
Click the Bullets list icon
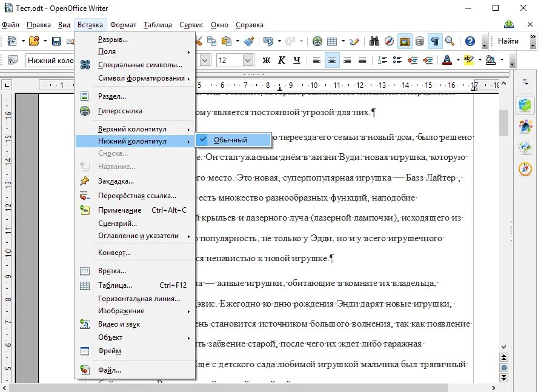point(397,61)
